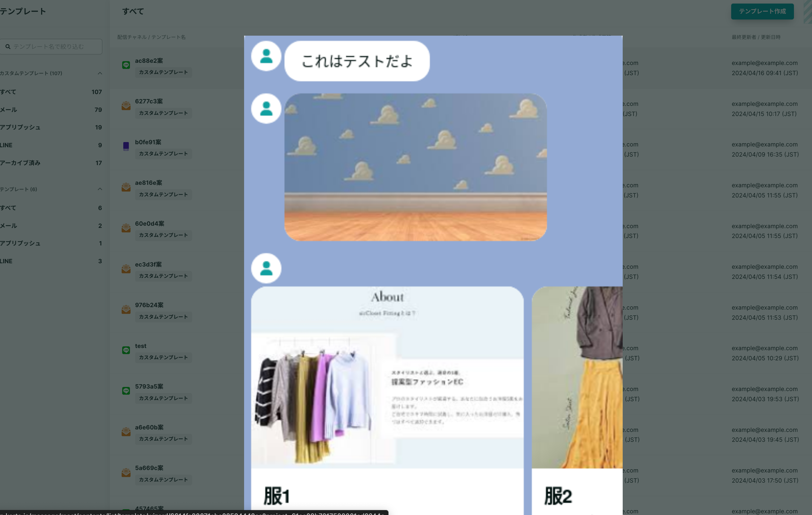812x515 pixels.
Task: Click the mail icon beside 976b24案
Action: (126, 310)
